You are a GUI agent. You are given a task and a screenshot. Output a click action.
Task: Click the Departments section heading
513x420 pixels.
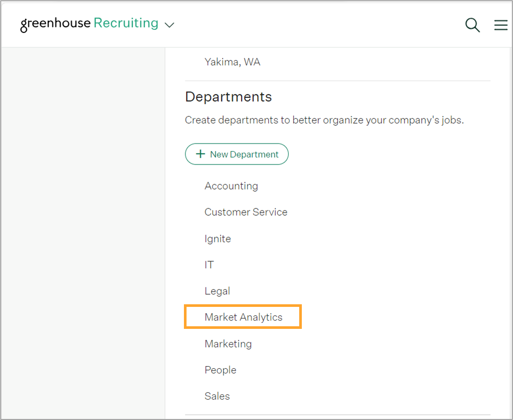[x=228, y=97]
